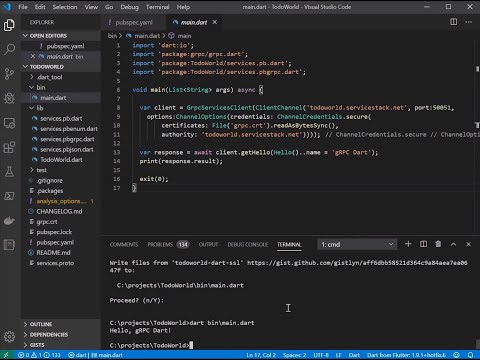Open the Extensions view in activity bar
Image resolution: width=480 pixels, height=360 pixels.
tap(9, 147)
